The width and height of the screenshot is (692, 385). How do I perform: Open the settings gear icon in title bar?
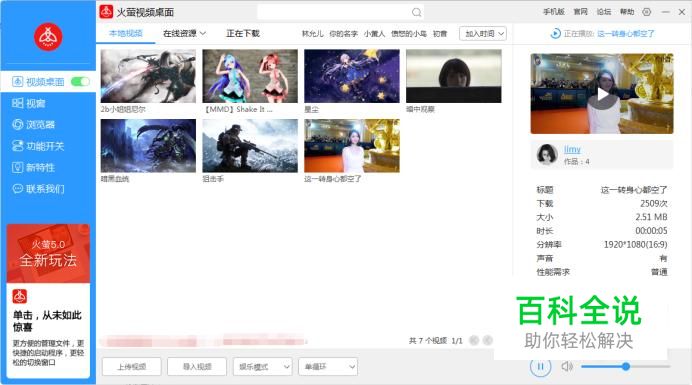(x=647, y=12)
